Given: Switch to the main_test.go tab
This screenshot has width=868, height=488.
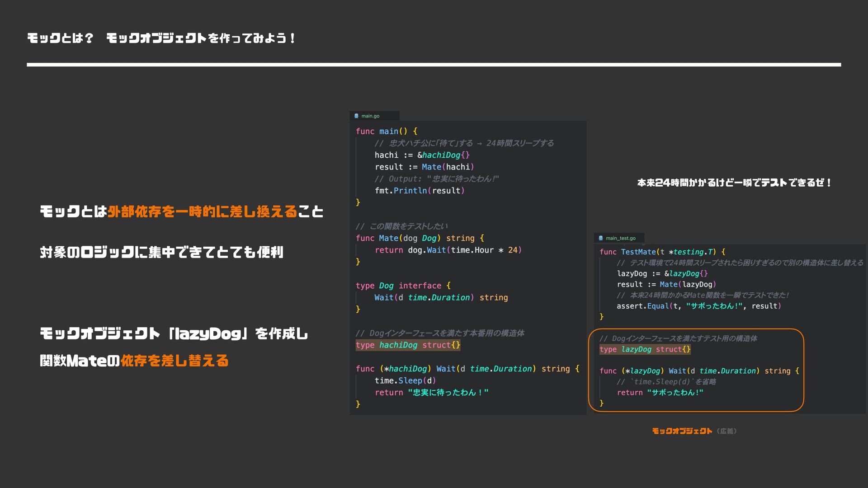Looking at the screenshot, I should tap(620, 238).
